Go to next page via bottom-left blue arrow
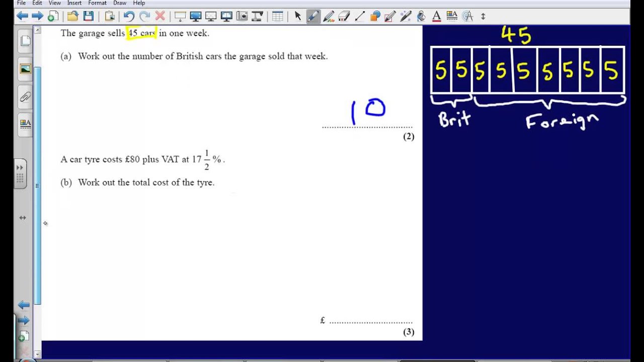 [23, 320]
